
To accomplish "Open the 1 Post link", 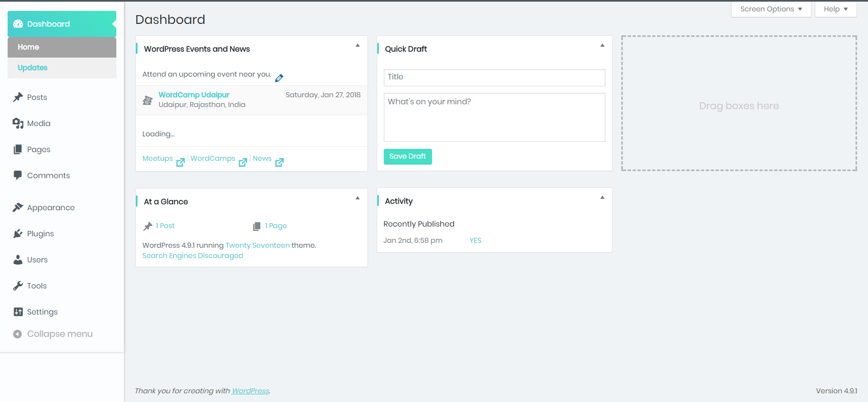I will [165, 226].
